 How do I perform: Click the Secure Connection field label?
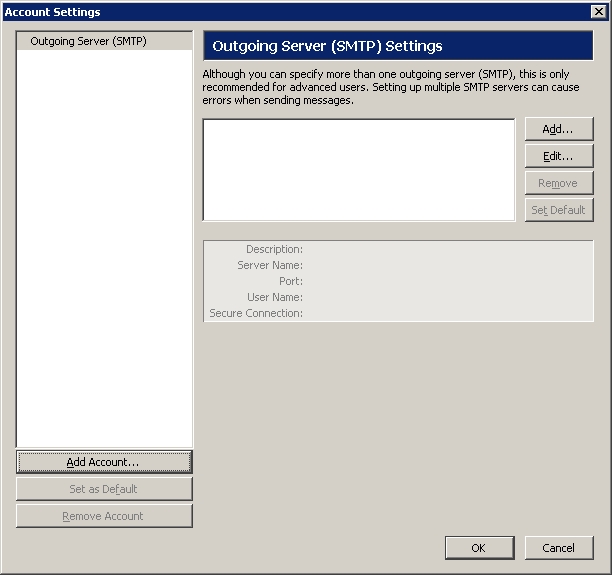click(x=255, y=313)
